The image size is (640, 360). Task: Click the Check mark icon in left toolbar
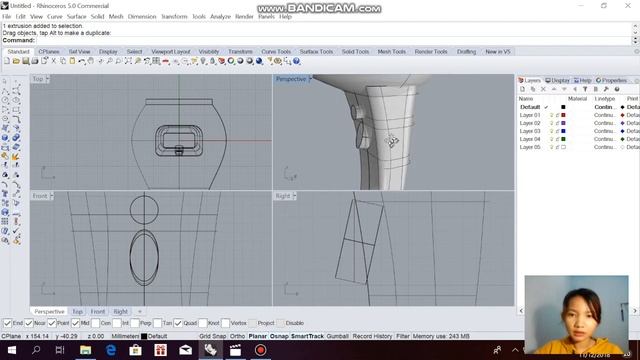click(x=16, y=231)
